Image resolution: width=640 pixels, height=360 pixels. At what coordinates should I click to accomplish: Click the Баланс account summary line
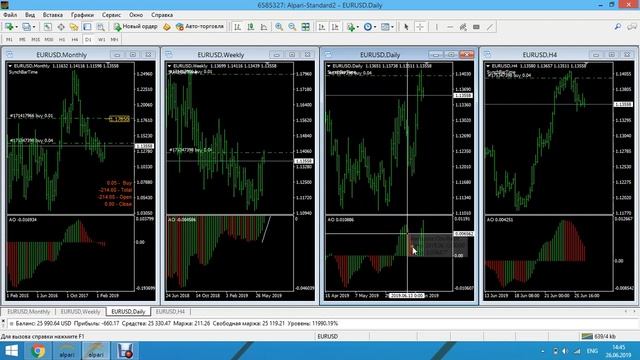point(176,323)
